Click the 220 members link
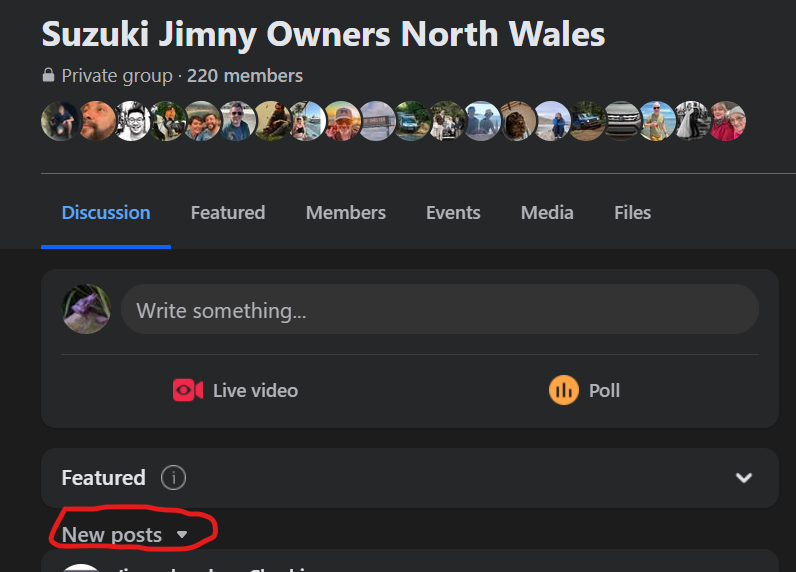796x572 pixels. 245,76
